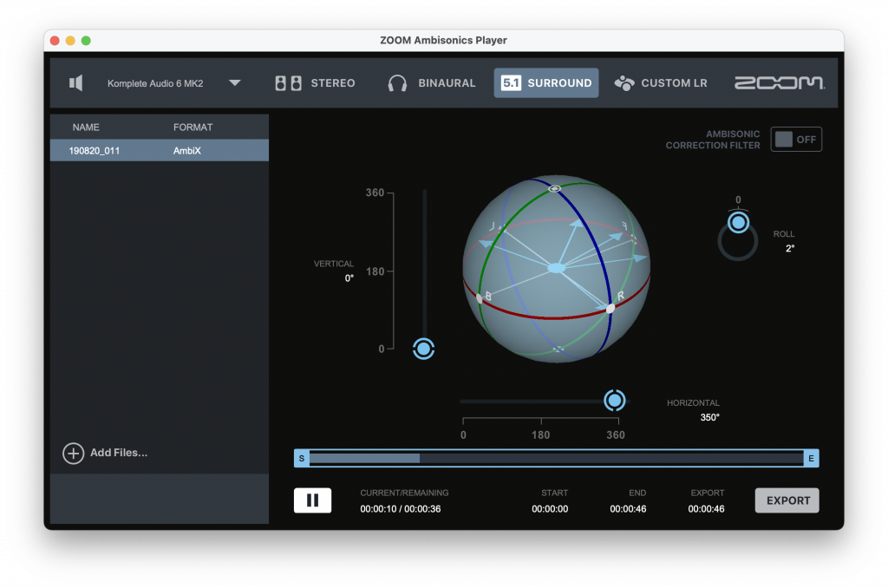Image resolution: width=888 pixels, height=588 pixels.
Task: Switch to BINAURAL output mode
Action: 432,83
